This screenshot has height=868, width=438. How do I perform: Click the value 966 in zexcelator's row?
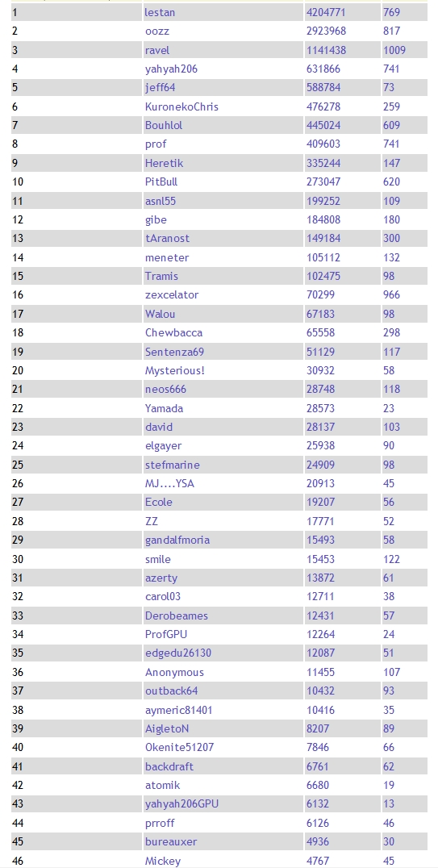tap(391, 294)
